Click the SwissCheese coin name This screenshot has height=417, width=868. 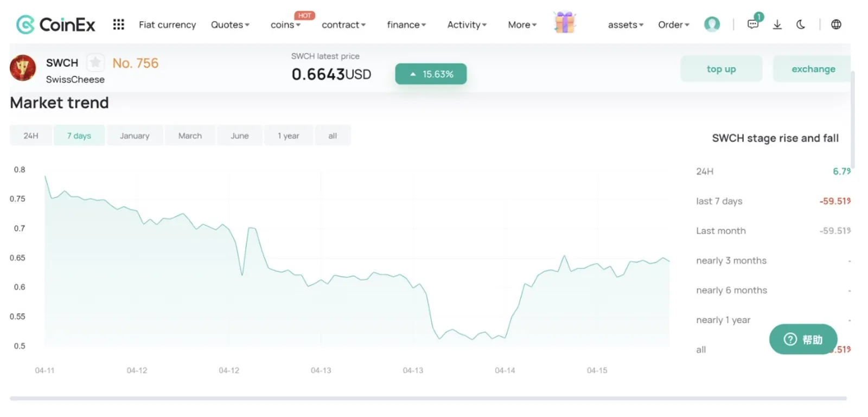pyautogui.click(x=75, y=79)
